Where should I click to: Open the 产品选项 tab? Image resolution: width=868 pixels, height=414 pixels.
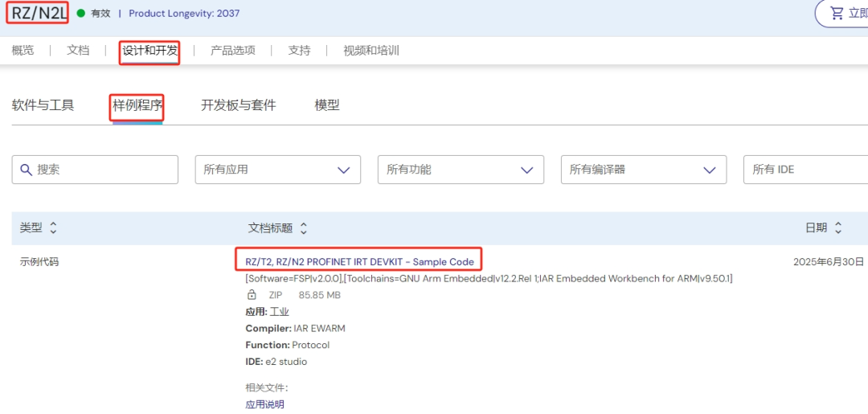[232, 51]
